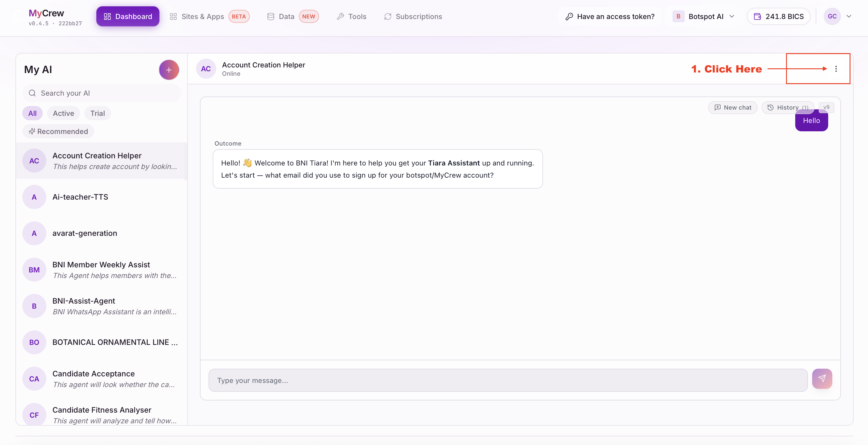
Task: Select Ai-teacher-TTS in the list
Action: pos(101,197)
